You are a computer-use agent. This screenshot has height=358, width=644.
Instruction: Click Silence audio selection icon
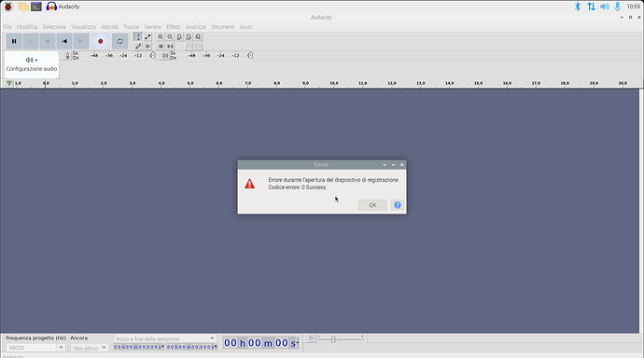tap(170, 47)
